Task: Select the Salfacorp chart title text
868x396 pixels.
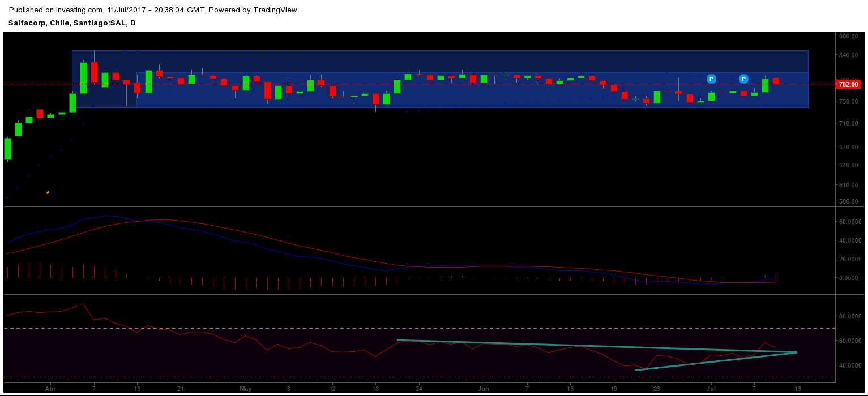Action: (72, 23)
